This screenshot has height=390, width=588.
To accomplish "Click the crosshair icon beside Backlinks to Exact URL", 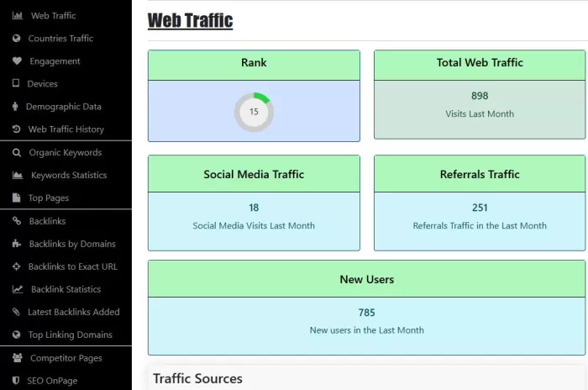I will [16, 266].
